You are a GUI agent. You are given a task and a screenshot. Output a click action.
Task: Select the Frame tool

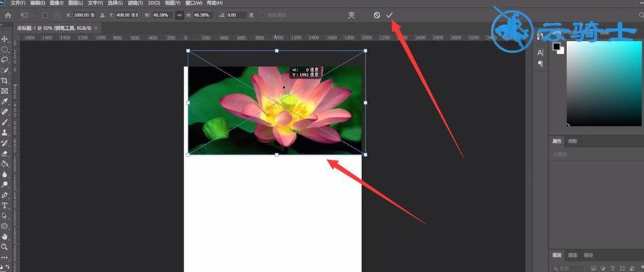point(5,91)
